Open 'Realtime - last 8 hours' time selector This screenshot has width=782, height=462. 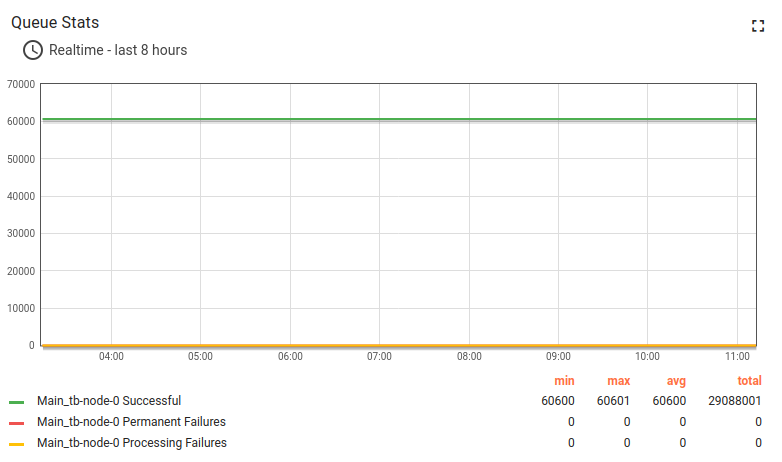point(117,50)
